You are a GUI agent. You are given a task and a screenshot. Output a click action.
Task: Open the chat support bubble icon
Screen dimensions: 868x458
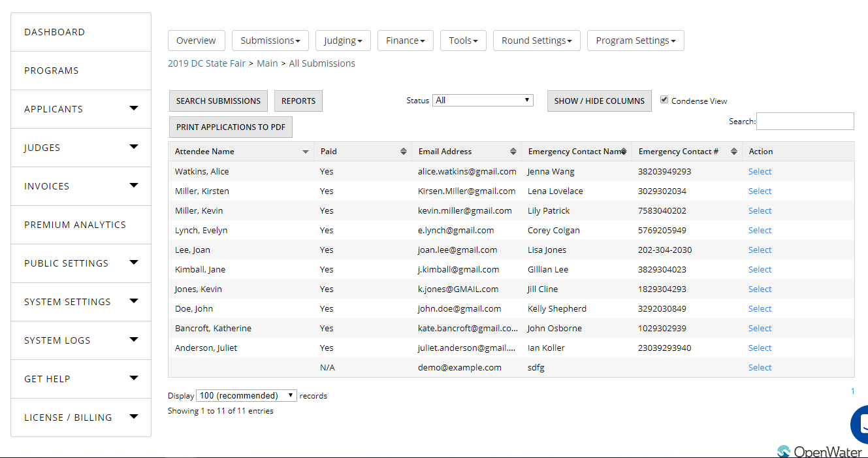[860, 424]
